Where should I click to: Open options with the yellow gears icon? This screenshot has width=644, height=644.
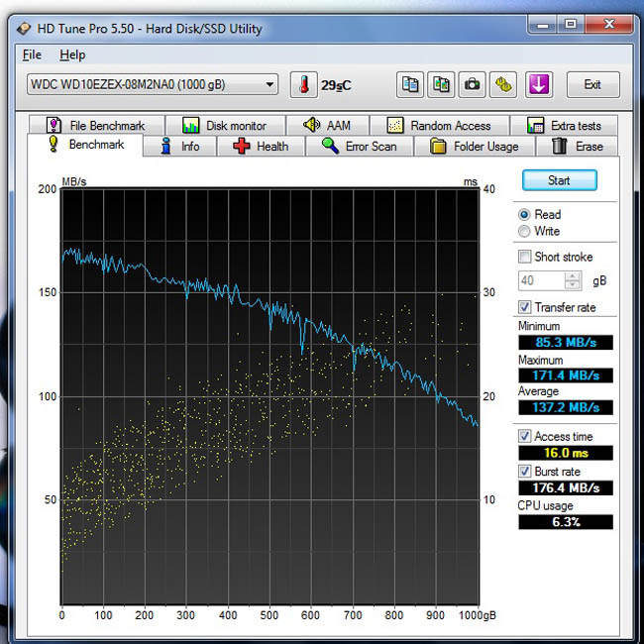pyautogui.click(x=503, y=84)
